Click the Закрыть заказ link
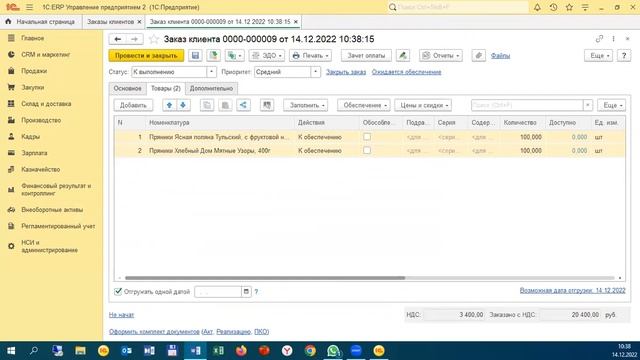The image size is (640, 360). pos(346,72)
